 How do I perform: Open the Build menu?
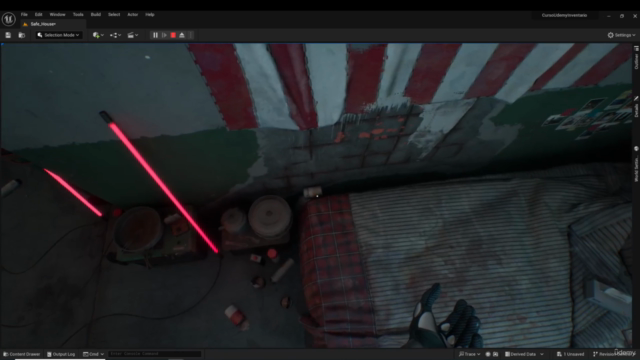pyautogui.click(x=96, y=15)
